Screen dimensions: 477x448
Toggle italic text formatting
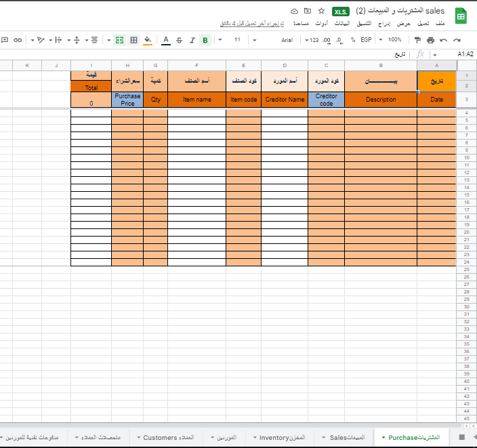[x=192, y=40]
